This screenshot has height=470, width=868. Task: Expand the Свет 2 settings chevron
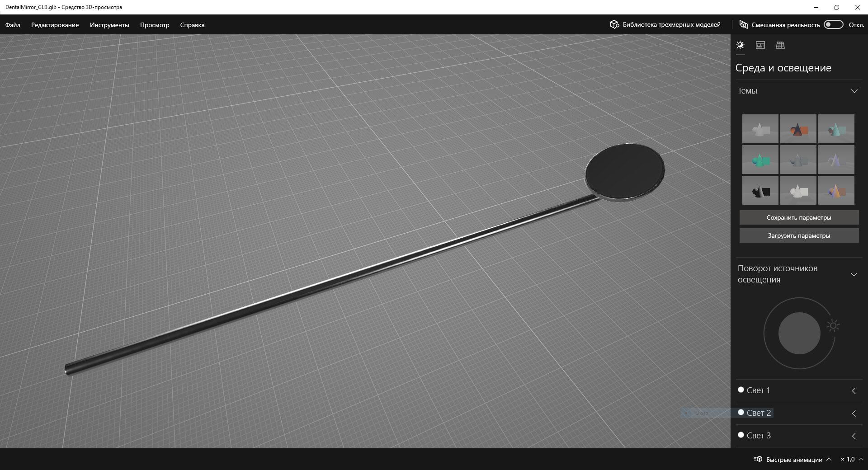pyautogui.click(x=854, y=414)
